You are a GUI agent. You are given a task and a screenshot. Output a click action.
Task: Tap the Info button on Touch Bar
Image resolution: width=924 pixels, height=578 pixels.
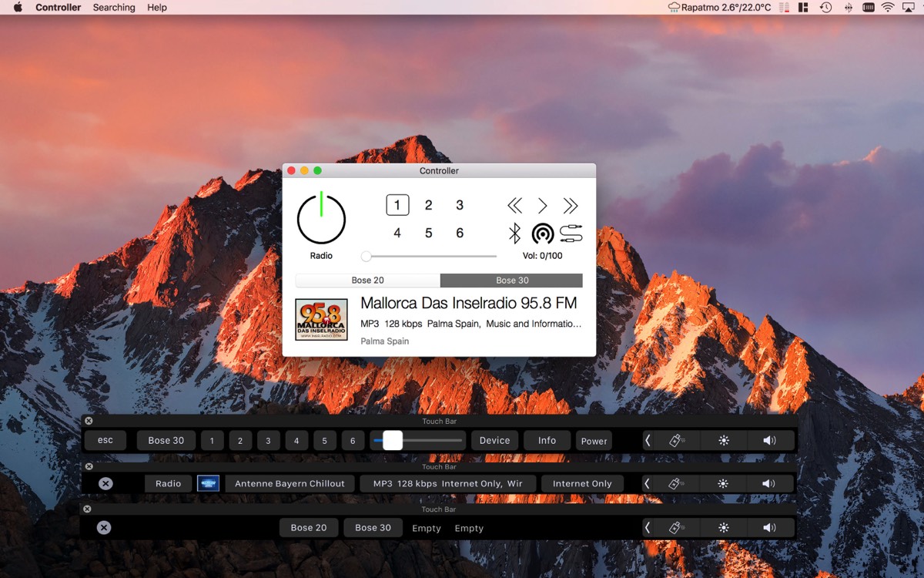point(547,440)
